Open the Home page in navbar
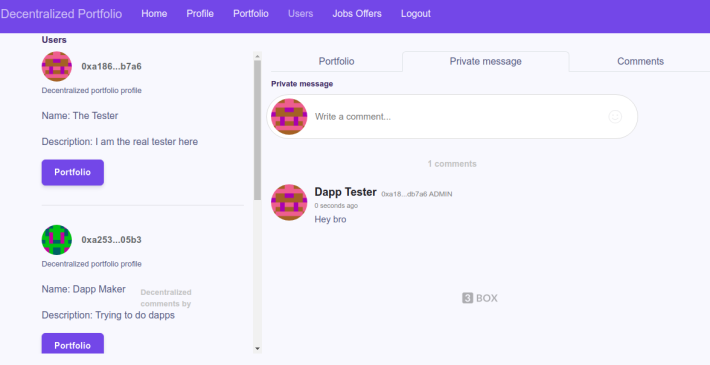The image size is (710, 365). (x=154, y=14)
